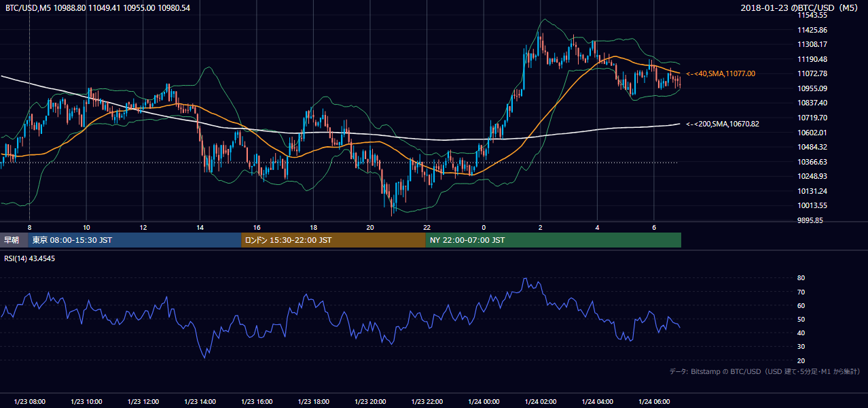Click the 1/24 04:00 time label
The height and width of the screenshot is (408, 868).
(597, 402)
